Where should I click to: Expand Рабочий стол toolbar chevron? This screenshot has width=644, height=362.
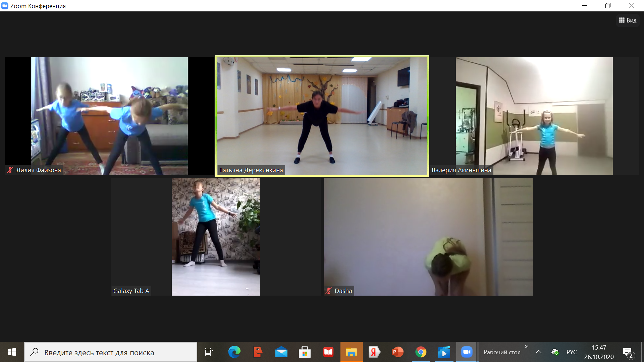pos(526,347)
